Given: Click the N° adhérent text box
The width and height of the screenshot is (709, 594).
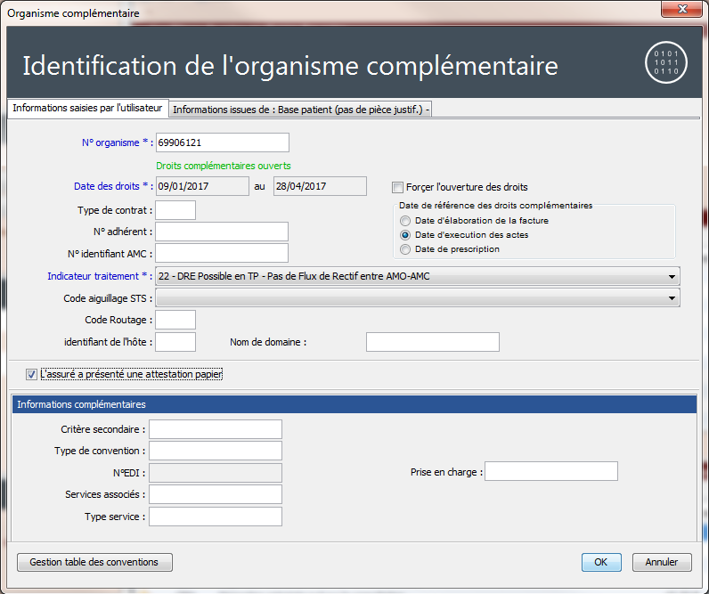Looking at the screenshot, I should click(x=221, y=232).
